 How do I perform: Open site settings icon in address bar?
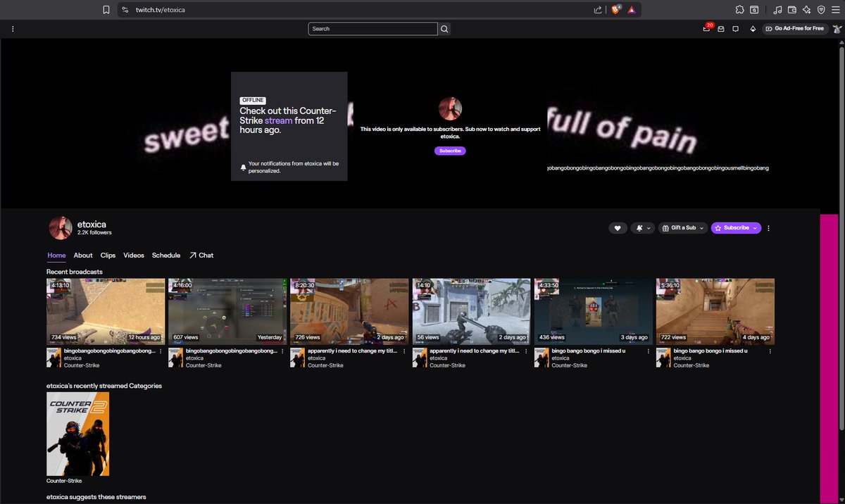tap(125, 10)
